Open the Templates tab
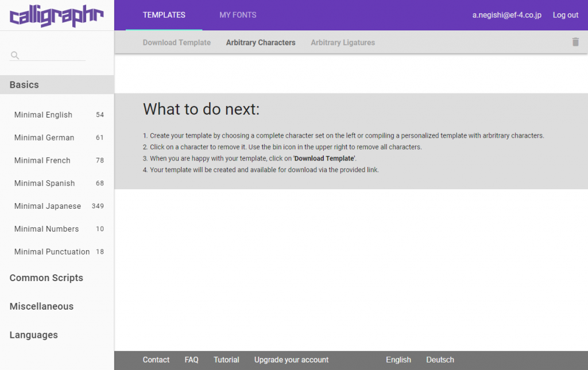Viewport: 588px width, 370px height. click(164, 15)
